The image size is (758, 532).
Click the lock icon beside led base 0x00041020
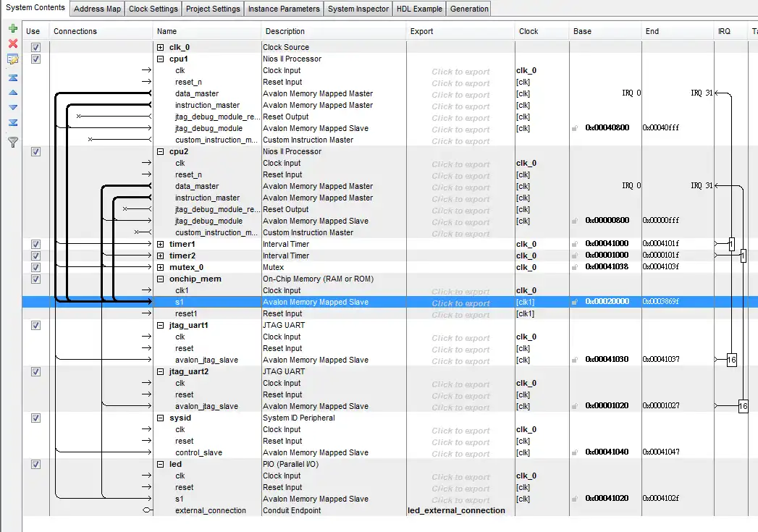tap(575, 499)
